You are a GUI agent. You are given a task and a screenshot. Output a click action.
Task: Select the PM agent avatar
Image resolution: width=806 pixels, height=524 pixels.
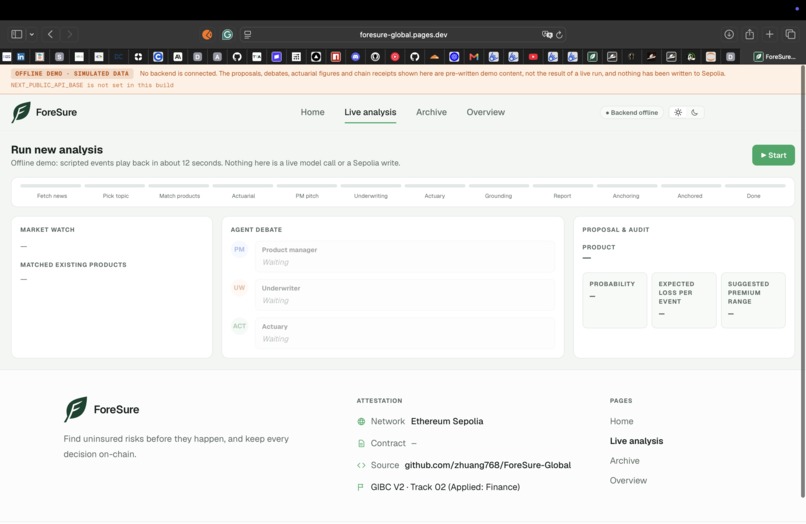(x=239, y=249)
